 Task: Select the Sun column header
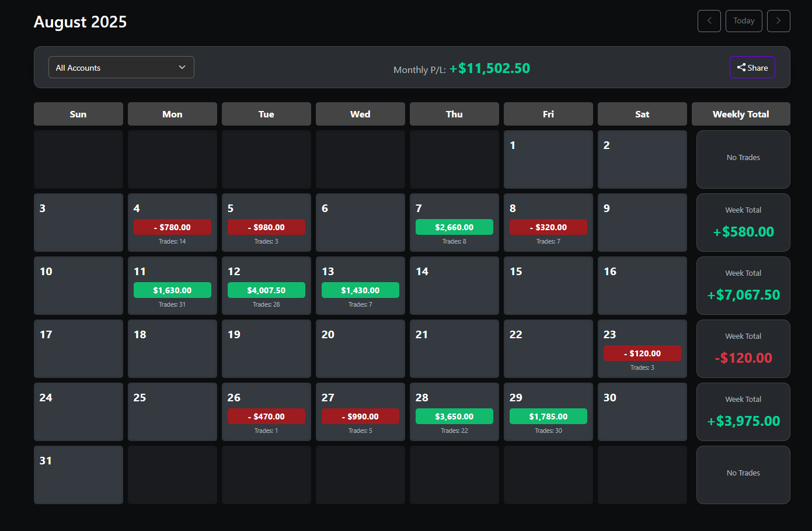[78, 114]
